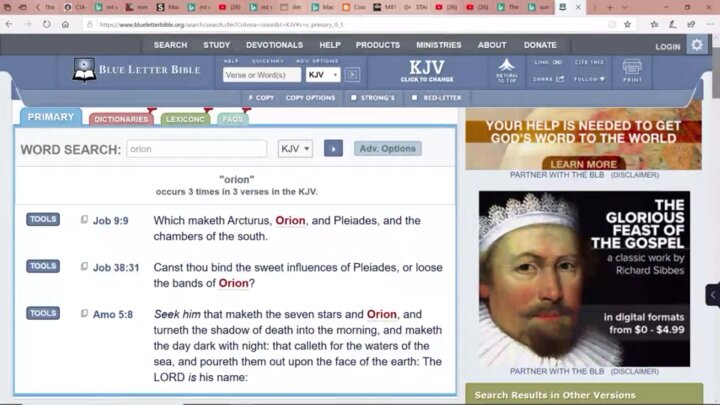Refresh the page using browser reload icon

coord(46,24)
